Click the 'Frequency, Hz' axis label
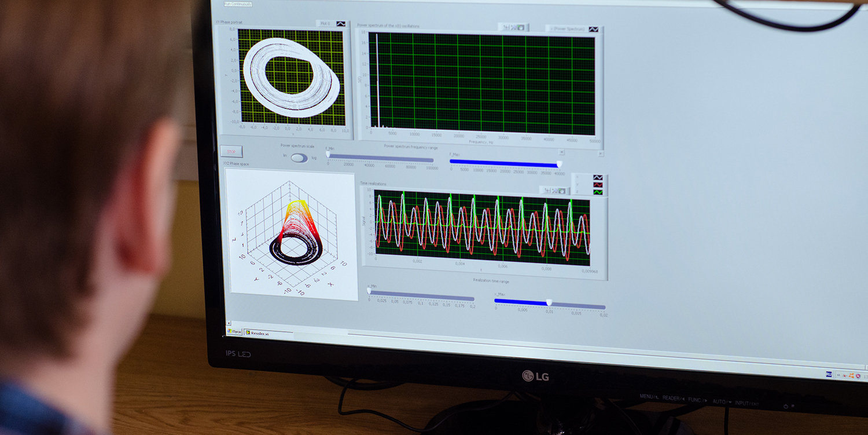 tap(480, 142)
